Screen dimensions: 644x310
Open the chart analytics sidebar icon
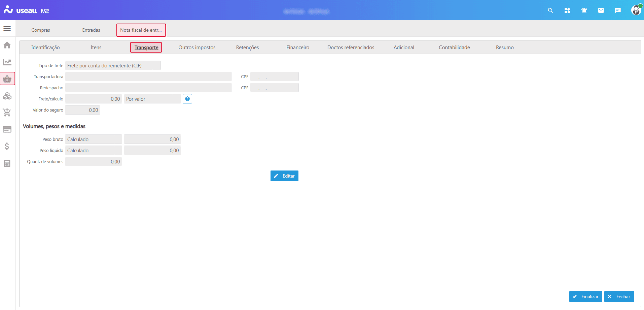pos(7,62)
